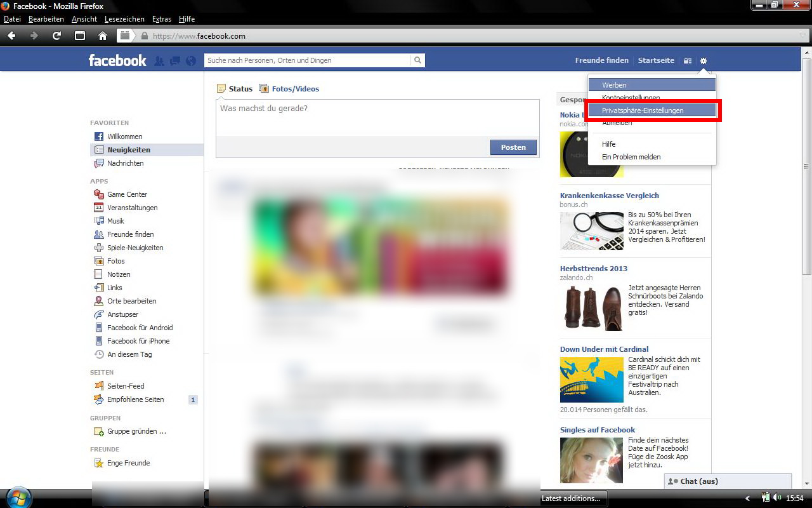Screen dimensions: 812x508
Task: Click the Seiten-Feed flag icon
Action: 99,386
